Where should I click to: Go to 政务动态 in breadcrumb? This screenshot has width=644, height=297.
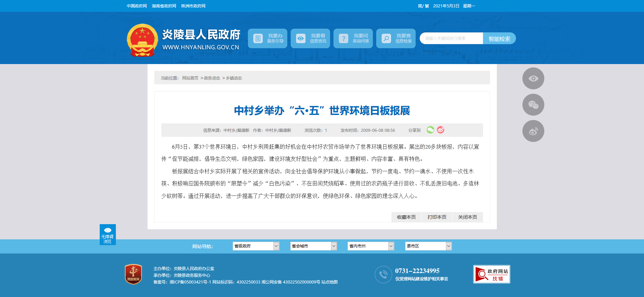coord(212,78)
